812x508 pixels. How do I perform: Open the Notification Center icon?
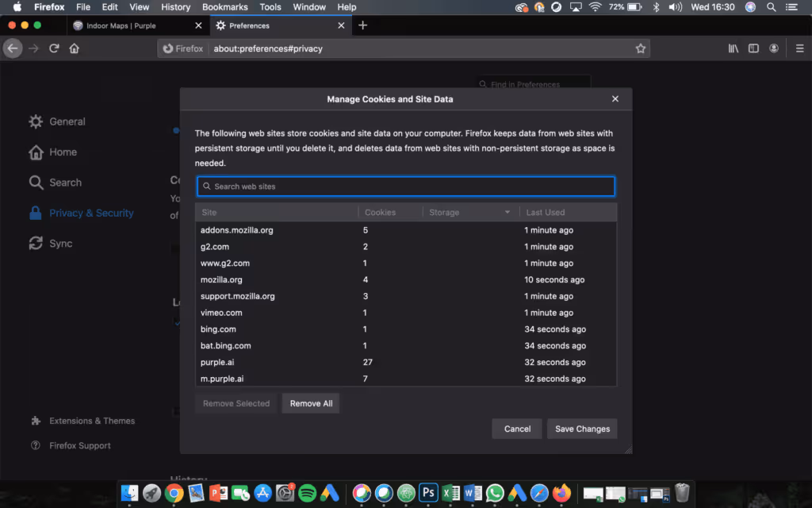(x=792, y=7)
